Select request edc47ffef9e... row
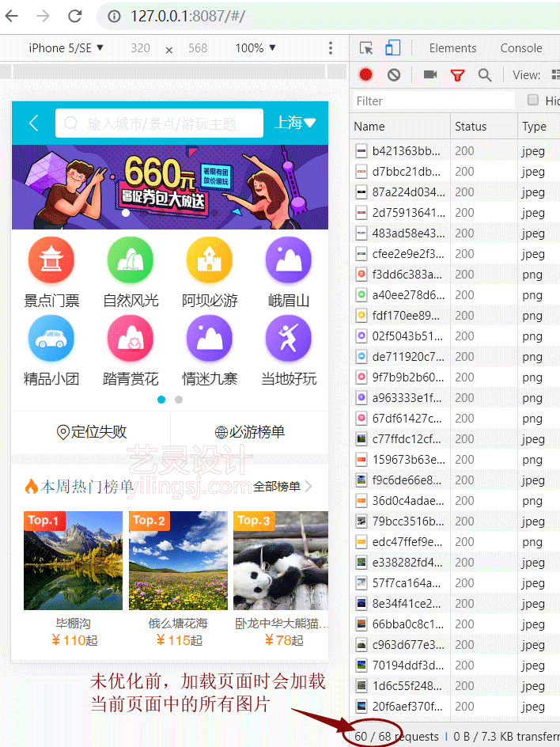The height and width of the screenshot is (747, 560). click(x=455, y=542)
